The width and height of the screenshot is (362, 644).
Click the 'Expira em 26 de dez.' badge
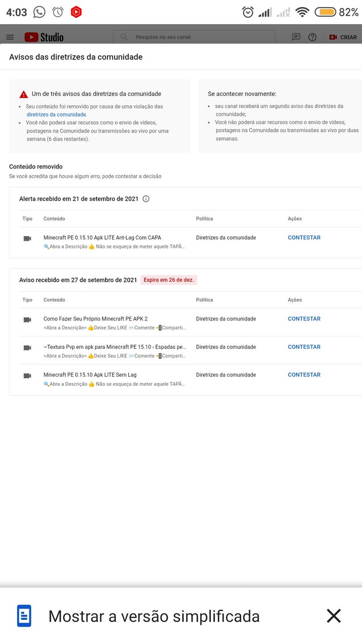[169, 280]
